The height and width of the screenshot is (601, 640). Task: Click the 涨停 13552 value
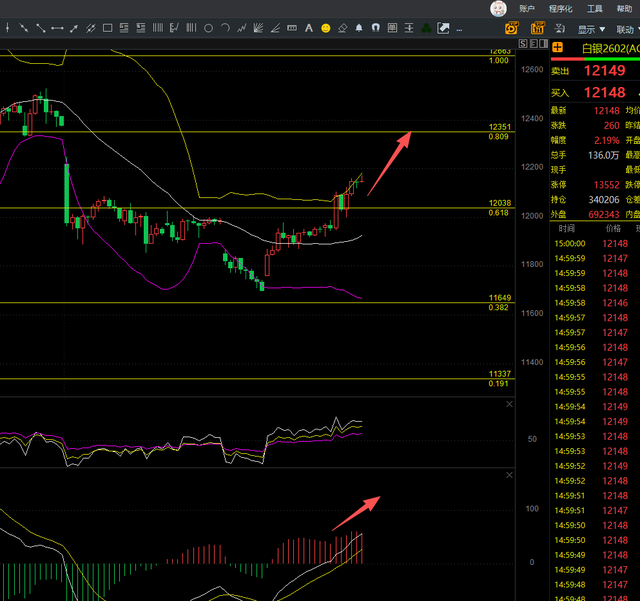(607, 185)
